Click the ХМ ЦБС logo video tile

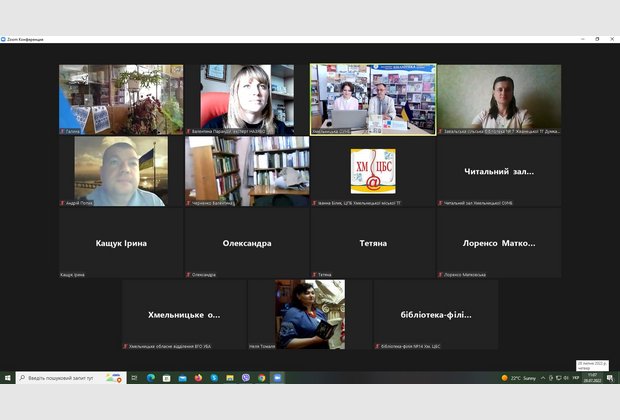pyautogui.click(x=373, y=171)
